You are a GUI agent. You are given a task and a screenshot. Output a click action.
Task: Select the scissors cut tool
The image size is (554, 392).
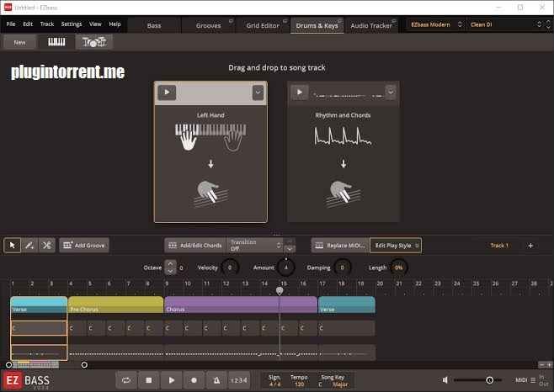click(x=46, y=245)
